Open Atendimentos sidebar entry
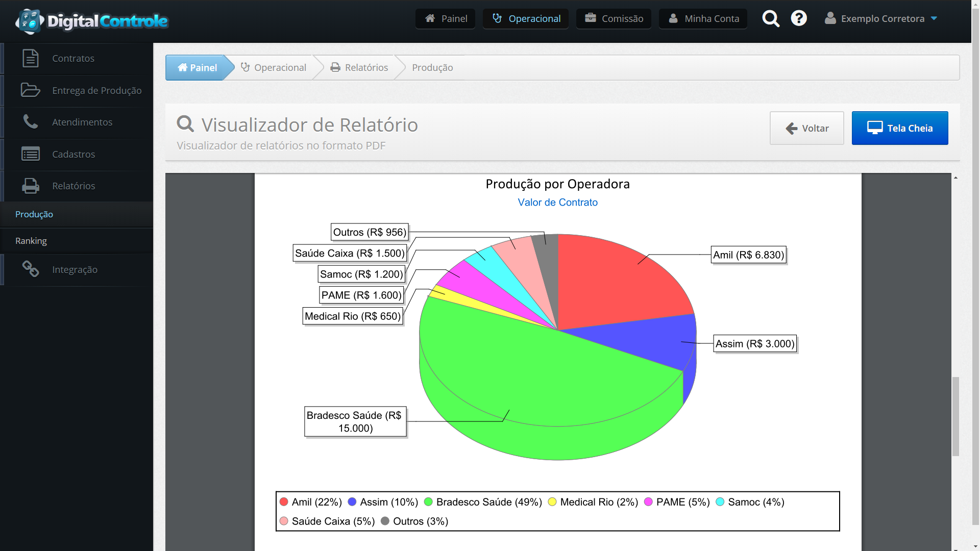 pyautogui.click(x=77, y=122)
